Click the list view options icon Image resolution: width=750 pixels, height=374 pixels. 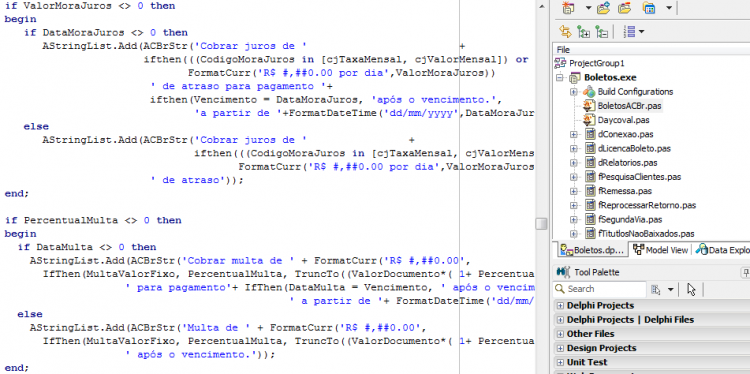click(x=629, y=32)
